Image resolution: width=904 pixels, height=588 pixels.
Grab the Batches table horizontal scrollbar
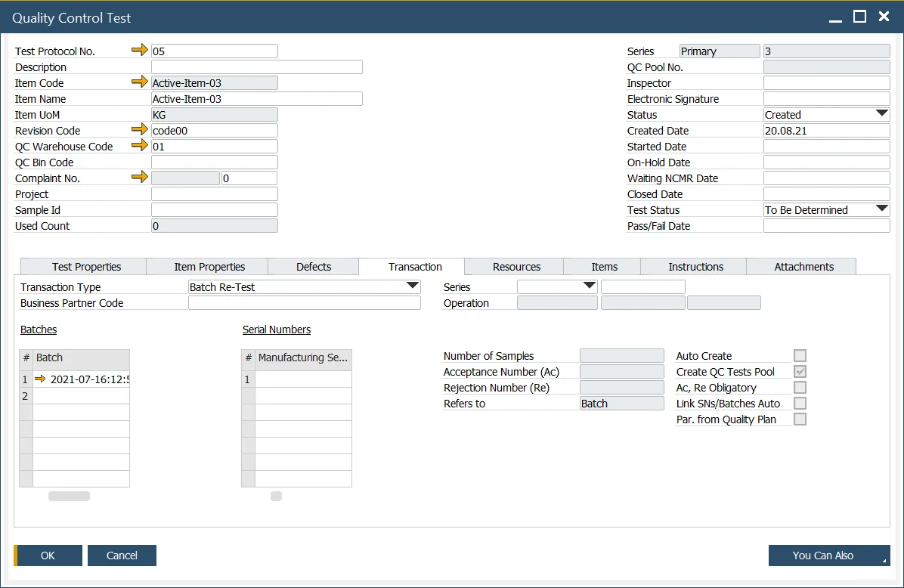(x=69, y=497)
